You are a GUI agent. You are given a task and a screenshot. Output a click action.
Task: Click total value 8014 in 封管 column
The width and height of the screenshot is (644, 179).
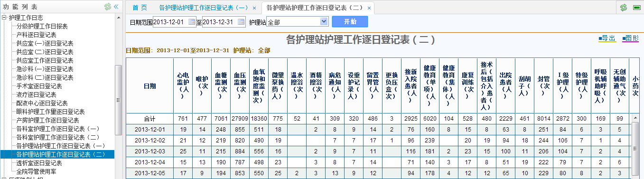(x=543, y=119)
